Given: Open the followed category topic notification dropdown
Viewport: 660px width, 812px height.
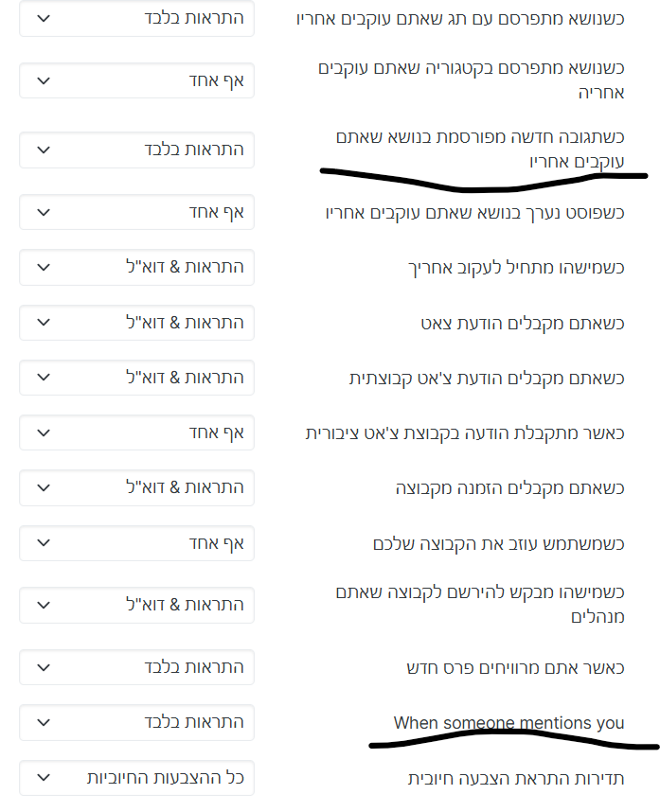Looking at the screenshot, I should click(x=136, y=80).
